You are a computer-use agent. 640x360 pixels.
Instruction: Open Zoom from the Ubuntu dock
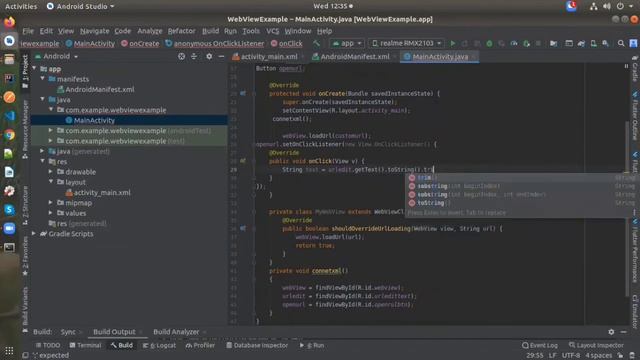click(9, 228)
